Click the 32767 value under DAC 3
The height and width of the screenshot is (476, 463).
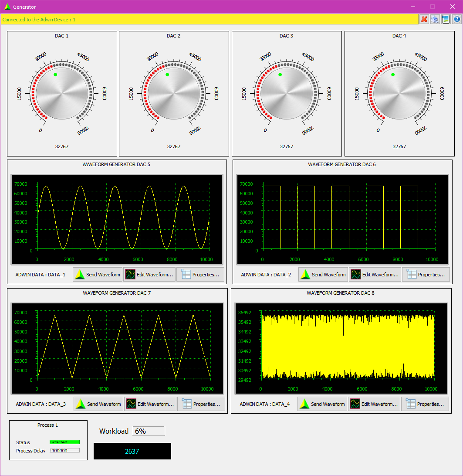287,146
